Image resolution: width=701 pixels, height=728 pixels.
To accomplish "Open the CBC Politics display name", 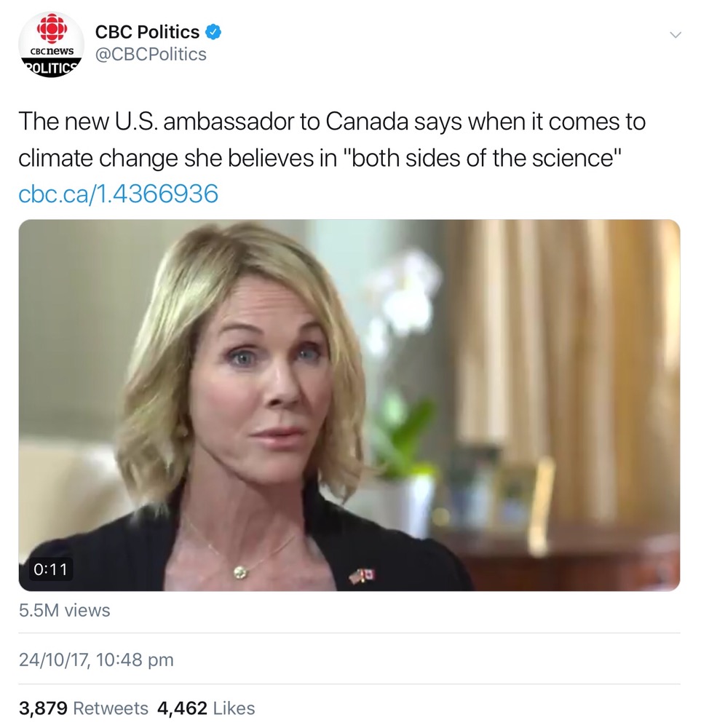I will (x=147, y=32).
